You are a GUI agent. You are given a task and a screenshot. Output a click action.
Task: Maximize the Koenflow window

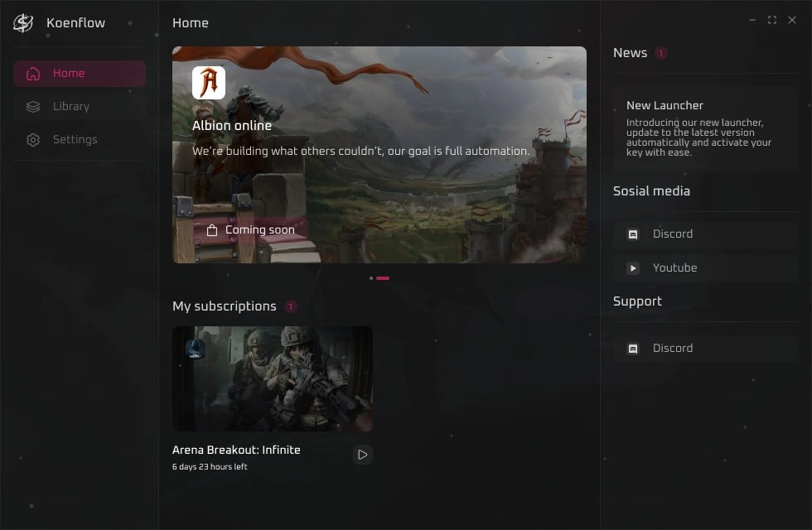pyautogui.click(x=772, y=20)
